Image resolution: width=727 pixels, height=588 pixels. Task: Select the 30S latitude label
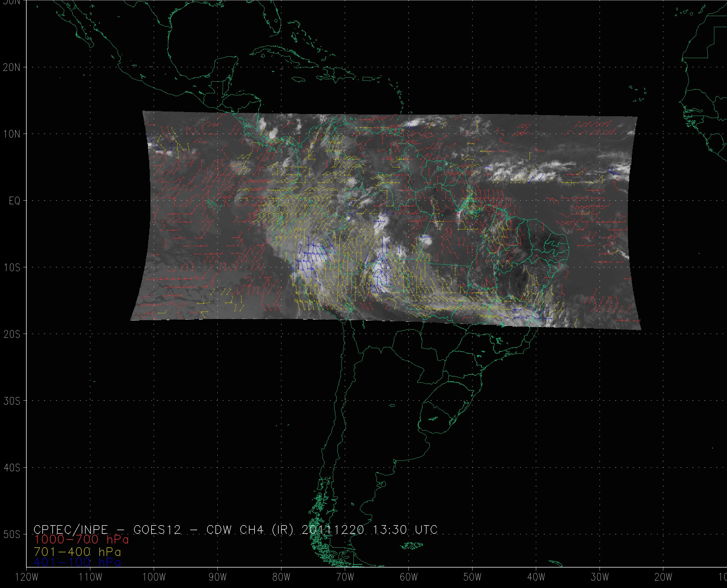(x=12, y=401)
